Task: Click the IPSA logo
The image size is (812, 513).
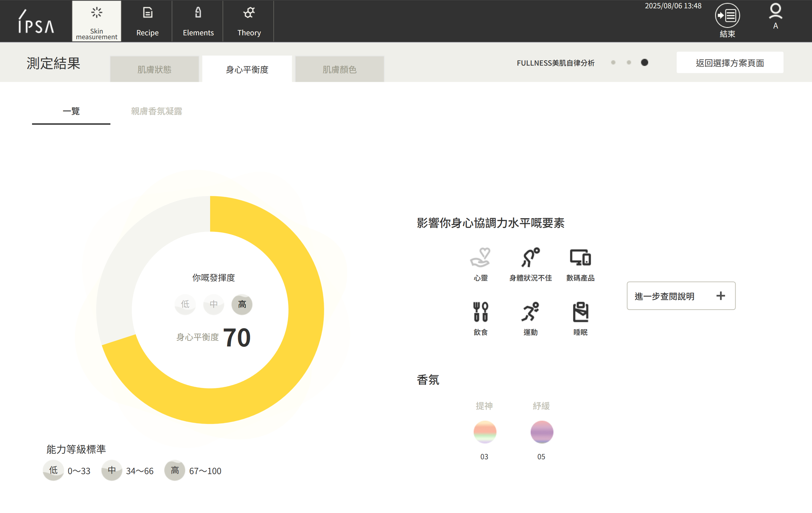Action: pyautogui.click(x=36, y=22)
